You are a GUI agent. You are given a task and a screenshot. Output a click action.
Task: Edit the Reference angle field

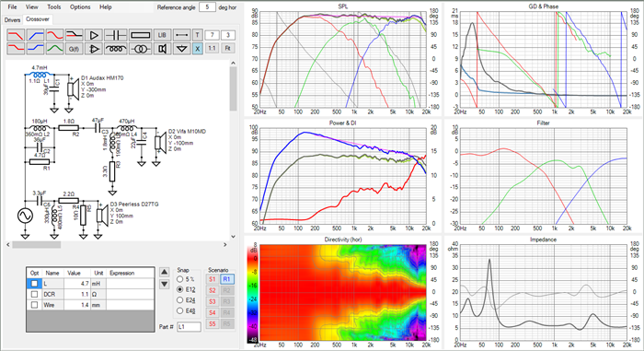point(207,7)
